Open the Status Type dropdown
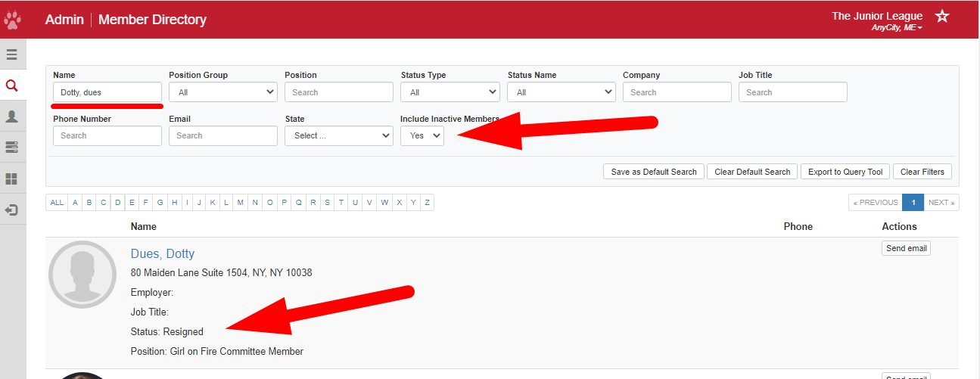Viewport: 980px width, 379px height. point(450,92)
